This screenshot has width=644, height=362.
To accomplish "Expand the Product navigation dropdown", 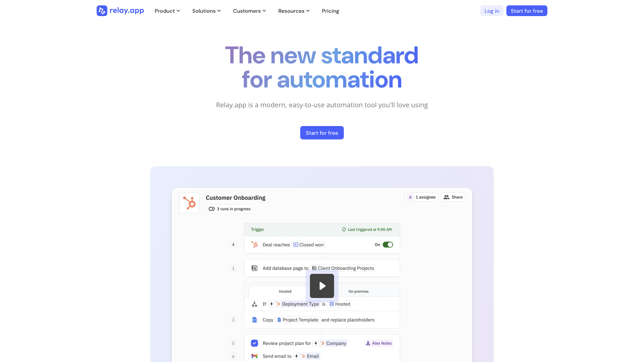I will tap(167, 11).
